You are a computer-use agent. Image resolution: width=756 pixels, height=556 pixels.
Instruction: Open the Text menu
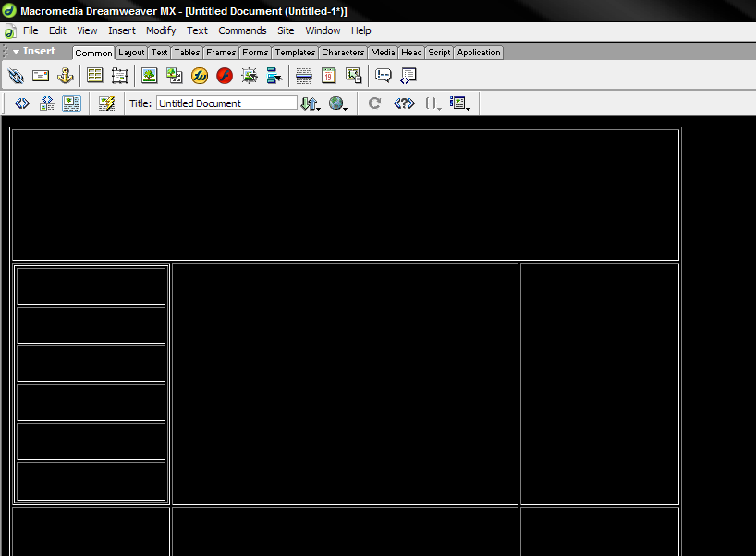[197, 30]
